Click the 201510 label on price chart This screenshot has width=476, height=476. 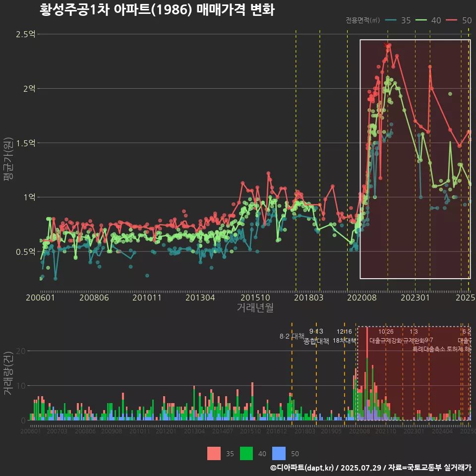pyautogui.click(x=255, y=297)
